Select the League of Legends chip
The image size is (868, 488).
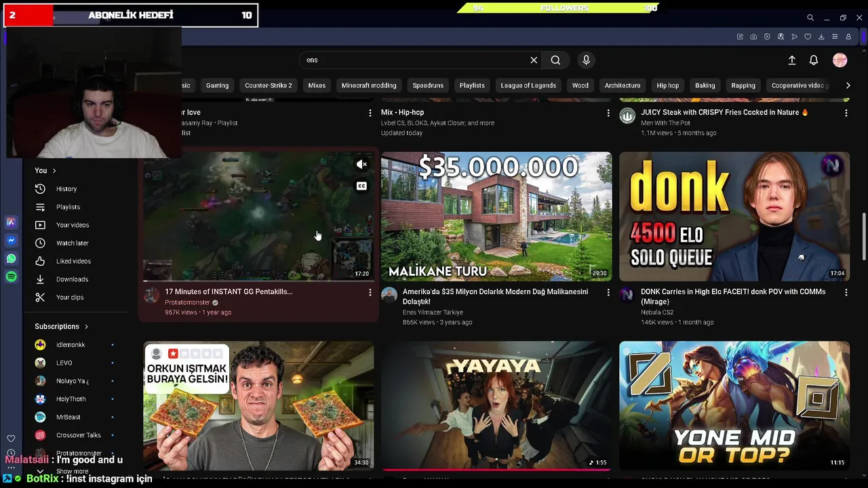(x=528, y=85)
